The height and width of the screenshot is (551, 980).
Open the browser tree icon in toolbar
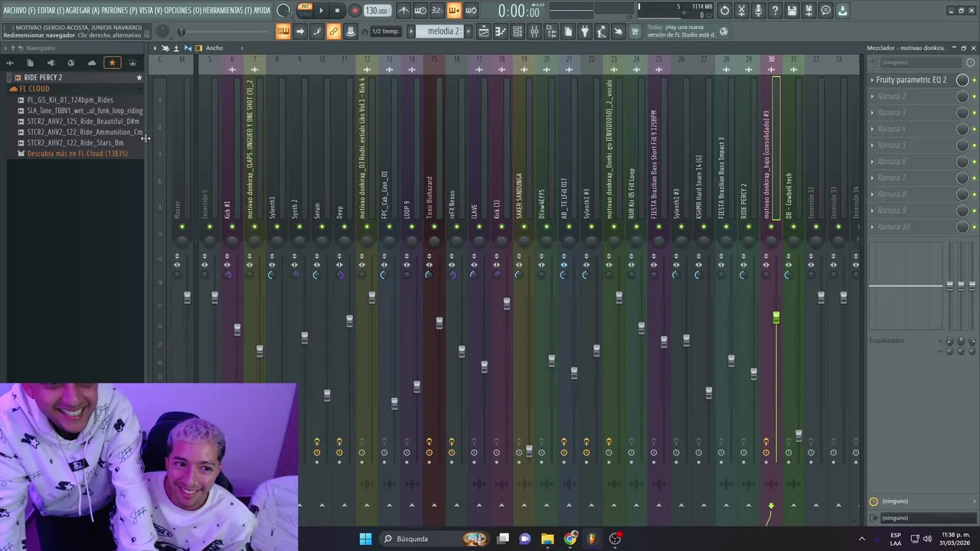551,31
